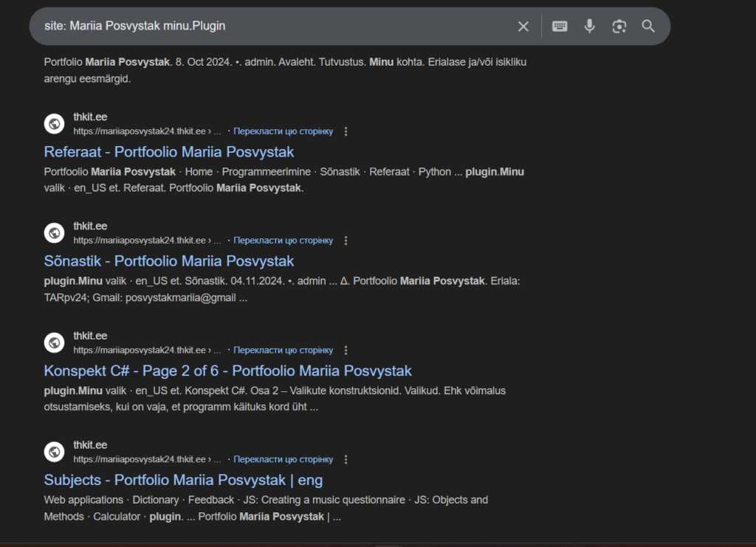The width and height of the screenshot is (756, 547).
Task: Open the Sõnastik - Portfoolio Mariia Posvystak result
Action: [169, 261]
